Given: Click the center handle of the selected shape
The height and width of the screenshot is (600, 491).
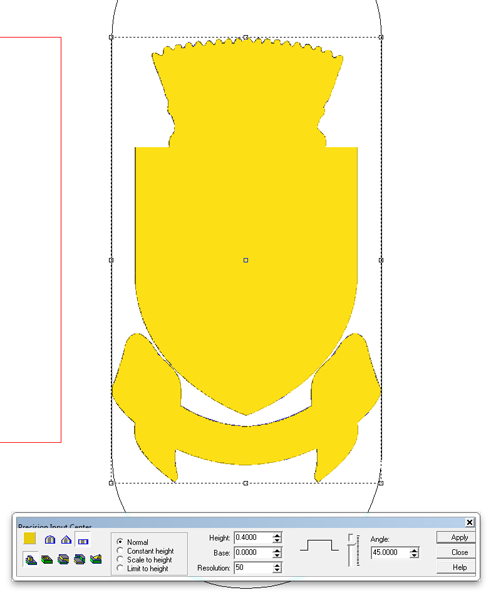Looking at the screenshot, I should (246, 260).
